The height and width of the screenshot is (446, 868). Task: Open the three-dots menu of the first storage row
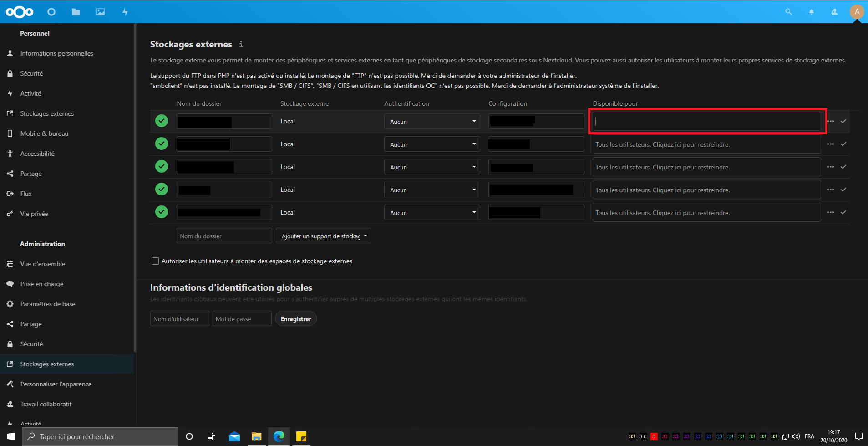point(831,121)
